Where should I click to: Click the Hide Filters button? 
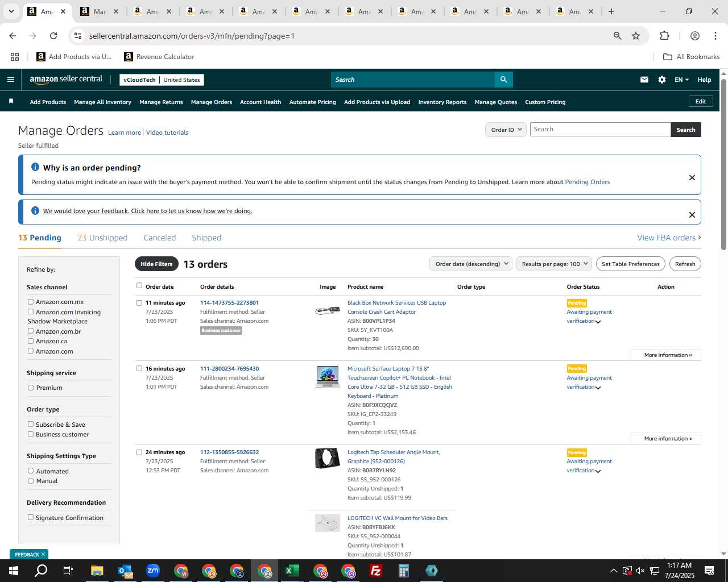[x=156, y=264]
